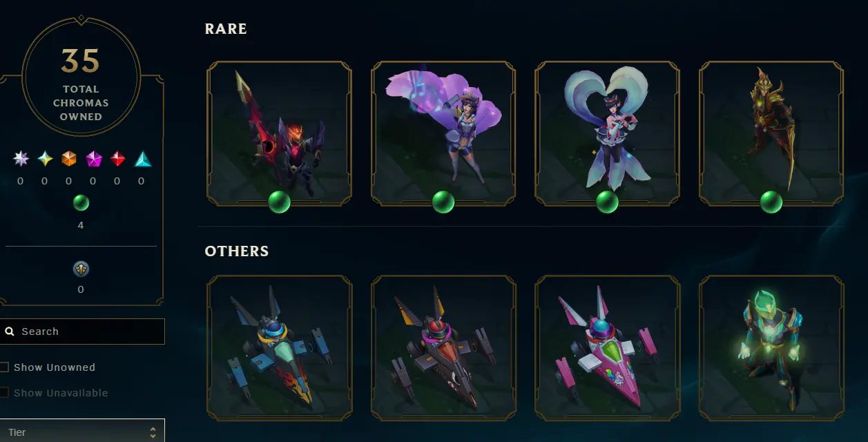Toggle the Show Unavailable checkbox
Image resolution: width=868 pixels, height=442 pixels.
pyautogui.click(x=4, y=392)
